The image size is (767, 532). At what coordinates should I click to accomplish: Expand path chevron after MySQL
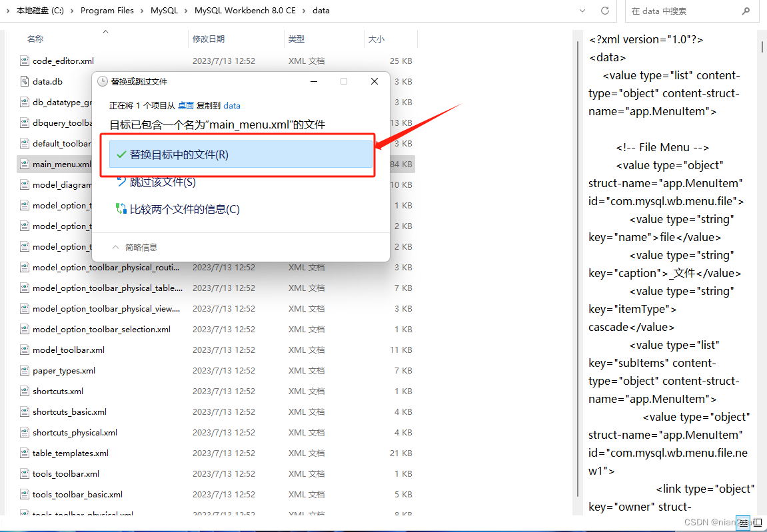(186, 11)
